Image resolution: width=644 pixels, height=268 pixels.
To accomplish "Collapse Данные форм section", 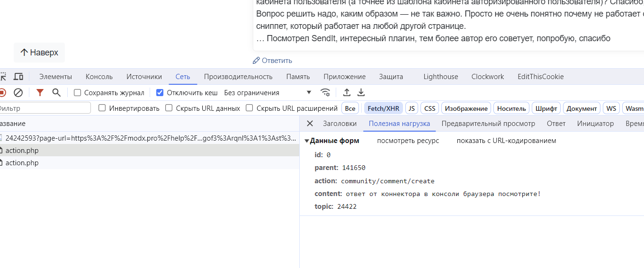I will [x=307, y=141].
